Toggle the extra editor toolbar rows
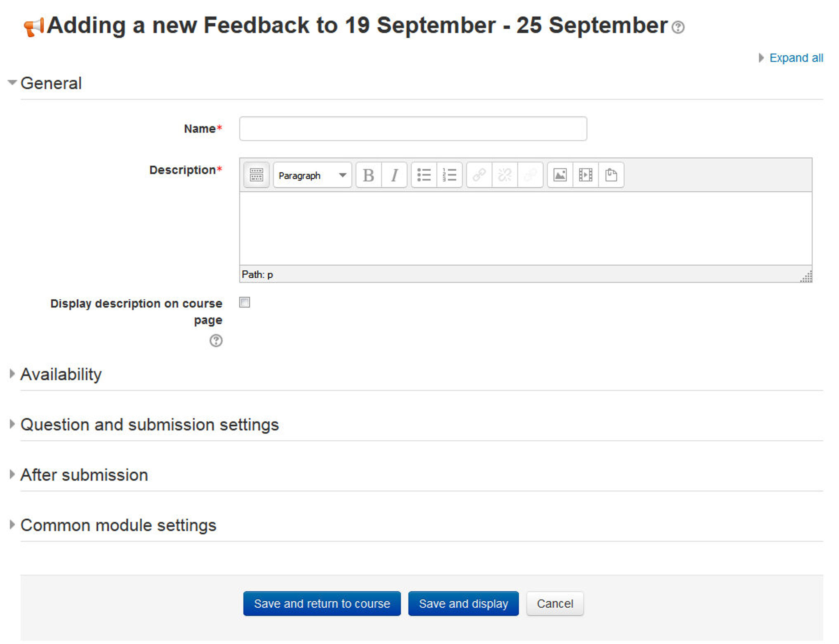This screenshot has width=839, height=644. pyautogui.click(x=256, y=175)
